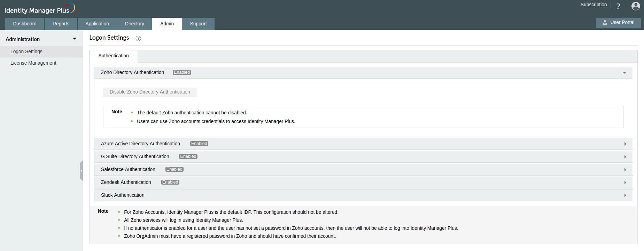Click the Identity Manager Plus logo
Screen dimensions: 644x251
coord(40,8)
